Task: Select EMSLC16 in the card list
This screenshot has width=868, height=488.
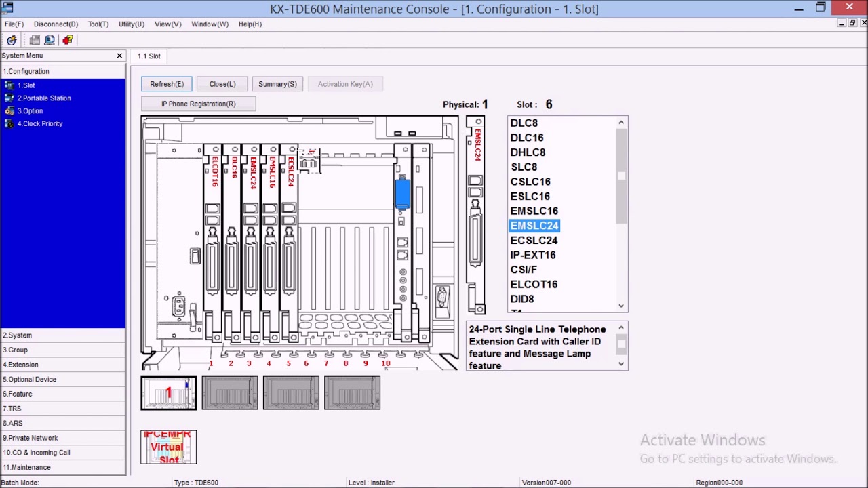Action: coord(534,211)
